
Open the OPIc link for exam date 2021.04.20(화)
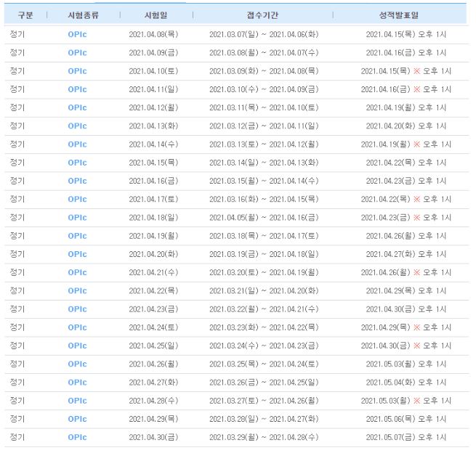point(77,254)
